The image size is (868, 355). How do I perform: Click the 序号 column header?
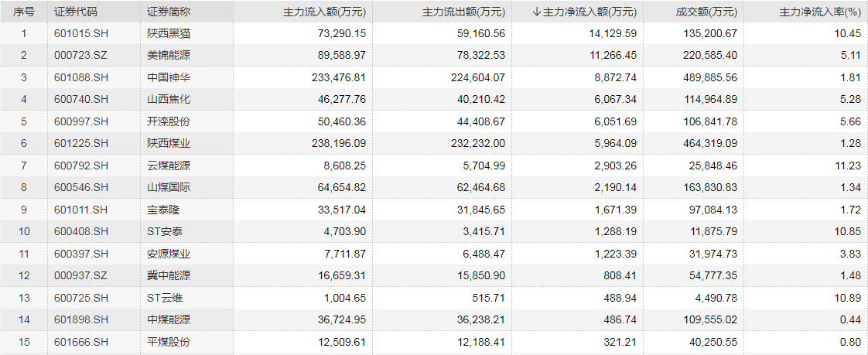coord(24,12)
